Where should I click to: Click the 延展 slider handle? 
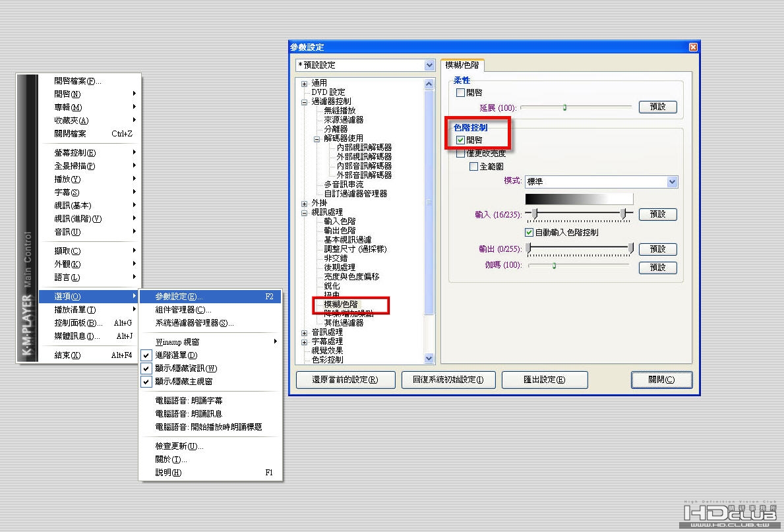[x=564, y=107]
